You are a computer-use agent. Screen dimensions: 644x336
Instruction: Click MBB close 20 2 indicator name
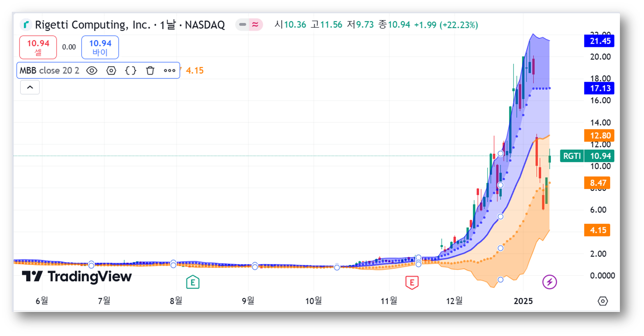coord(49,70)
